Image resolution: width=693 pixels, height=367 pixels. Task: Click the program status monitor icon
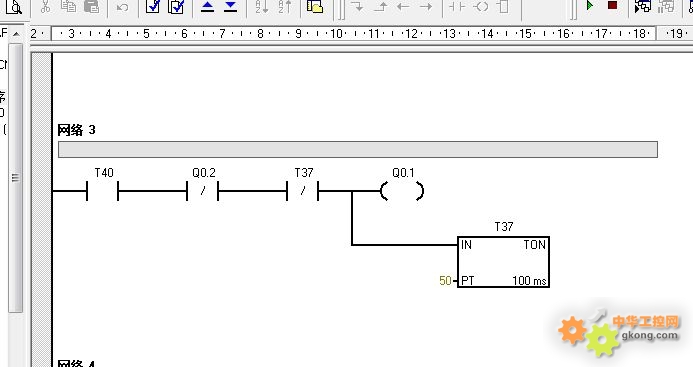point(643,6)
